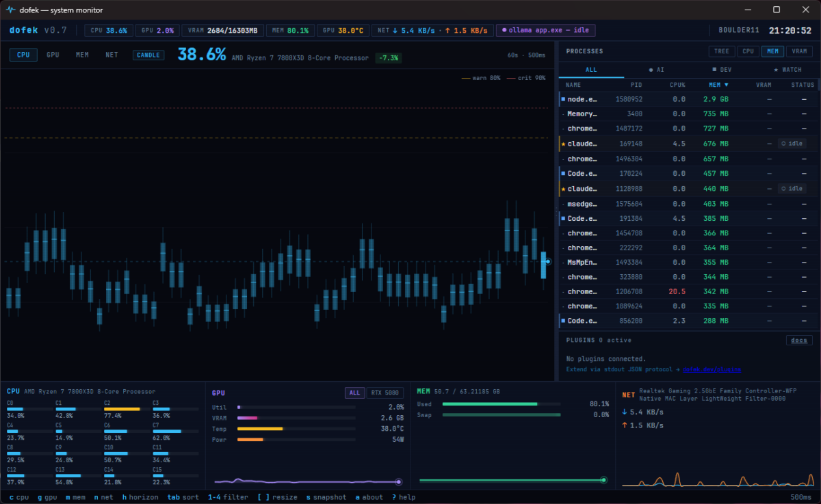Click the NAME column header
Image resolution: width=821 pixels, height=504 pixels.
click(573, 85)
